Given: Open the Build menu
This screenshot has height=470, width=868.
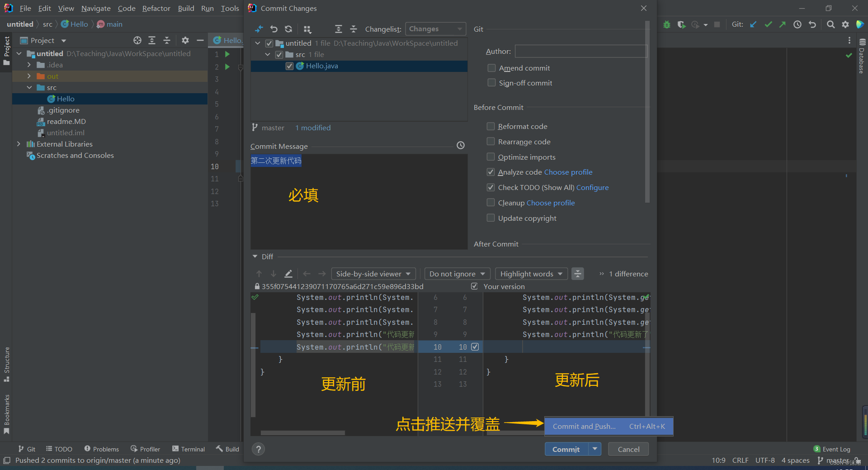Looking at the screenshot, I should tap(186, 9).
